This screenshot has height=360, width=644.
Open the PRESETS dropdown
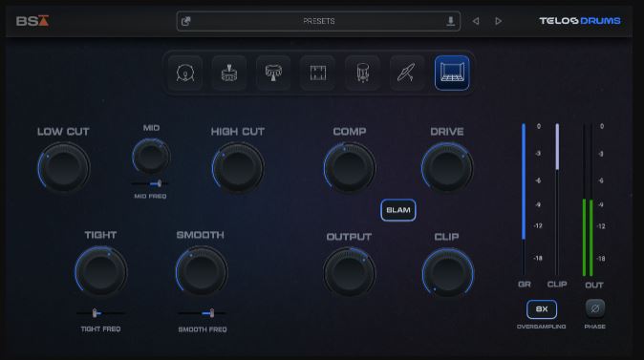coord(318,21)
